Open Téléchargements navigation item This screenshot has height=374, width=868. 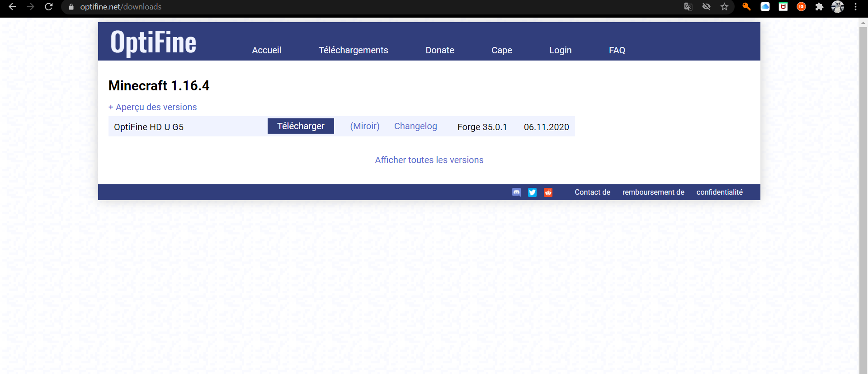(x=353, y=50)
